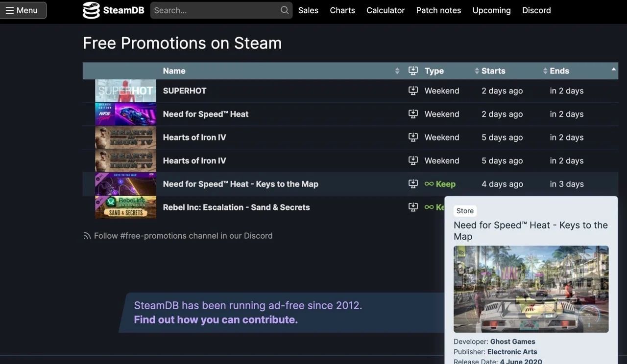Click 'Find out how you can contribute.'
This screenshot has width=627, height=364.
coord(216,320)
